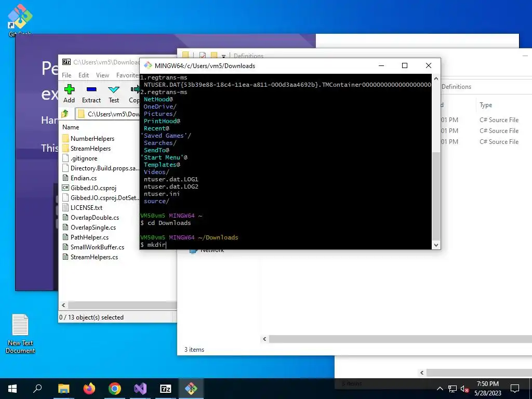Open the clock and date flyout
Image resolution: width=532 pixels, height=399 pixels.
click(487, 389)
